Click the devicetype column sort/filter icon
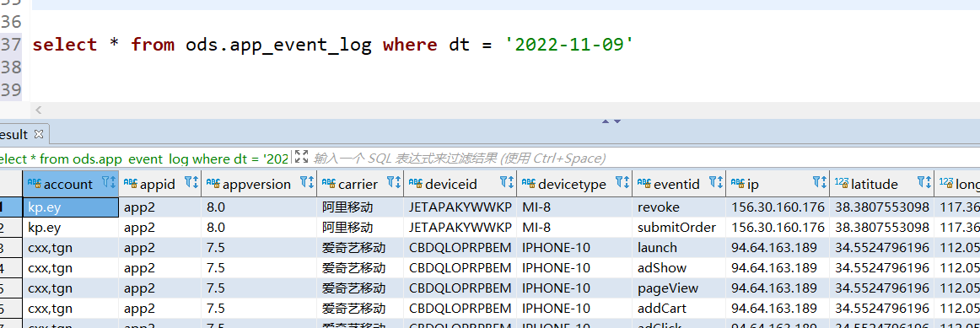This screenshot has width=980, height=328. coord(622,182)
